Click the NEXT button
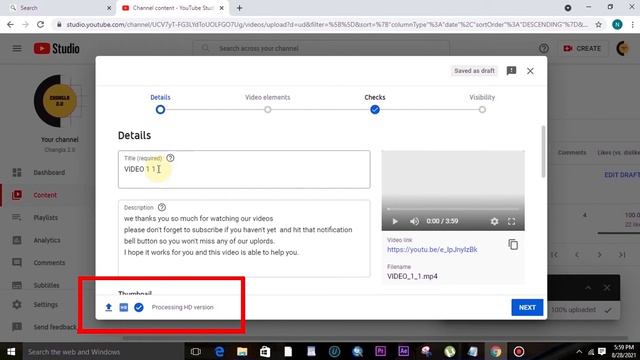 [527, 307]
